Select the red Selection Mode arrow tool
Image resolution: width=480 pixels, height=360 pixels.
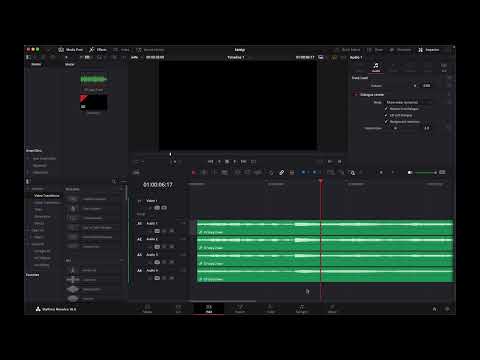[x=194, y=172]
